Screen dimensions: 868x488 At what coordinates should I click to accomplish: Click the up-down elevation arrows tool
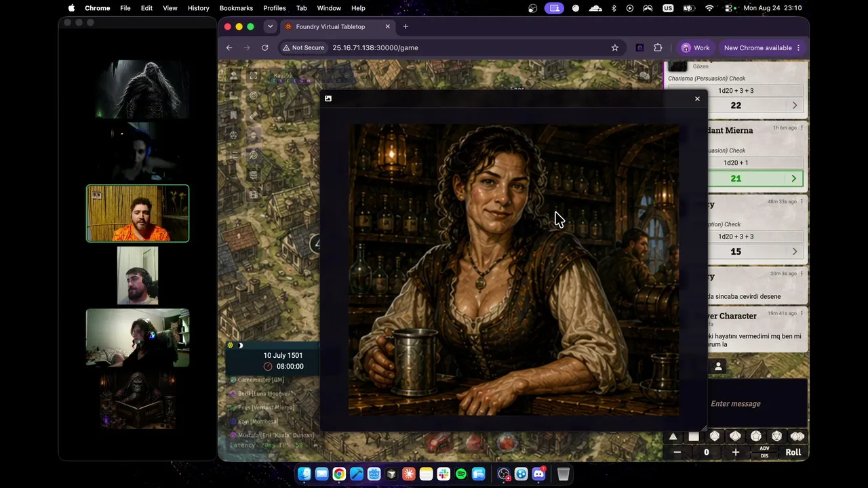click(254, 135)
